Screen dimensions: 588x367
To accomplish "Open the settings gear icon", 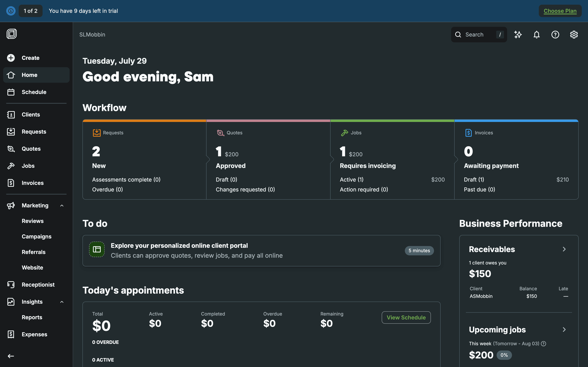I will (x=574, y=35).
